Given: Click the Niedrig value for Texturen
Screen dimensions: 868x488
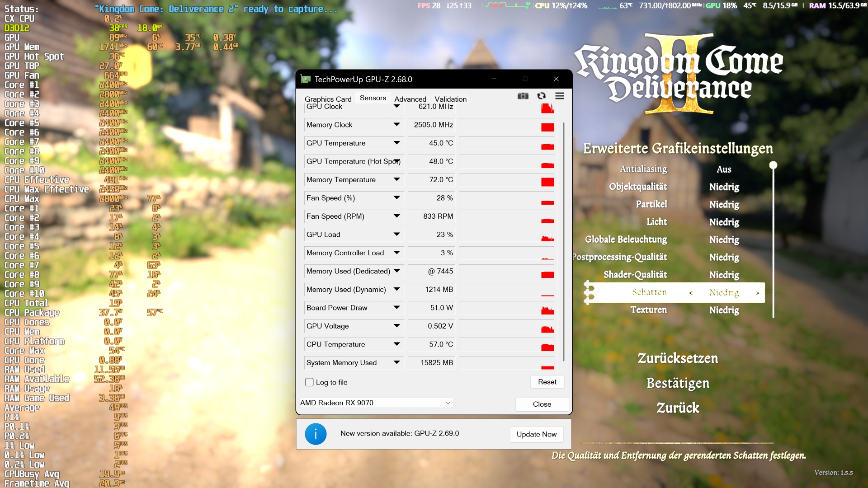Looking at the screenshot, I should [x=724, y=310].
